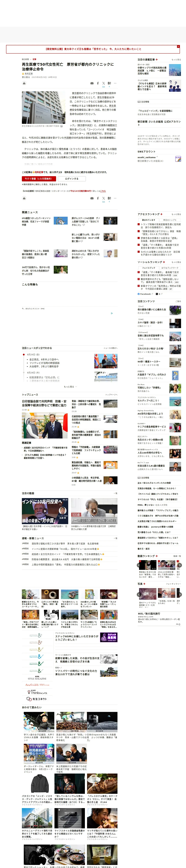Click the X share icon below the paywall notice

[x=104, y=198]
